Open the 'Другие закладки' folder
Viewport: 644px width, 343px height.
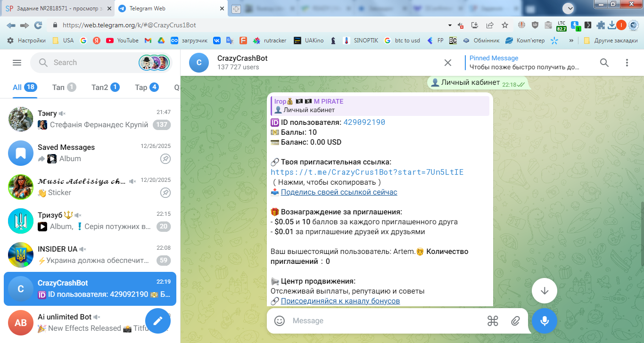(x=611, y=41)
